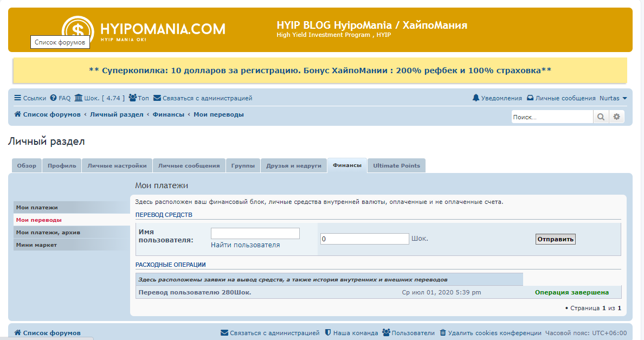This screenshot has height=340, width=644.
Task: Click the Шок. bank balance icon
Action: click(x=79, y=98)
